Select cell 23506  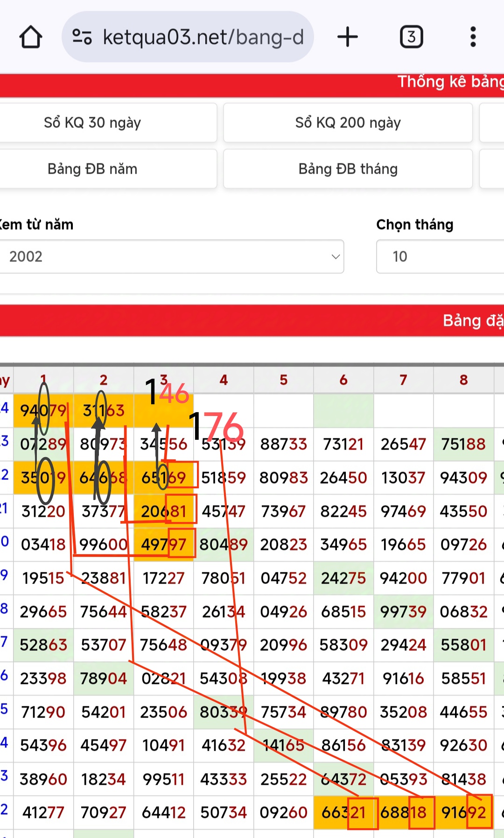click(164, 712)
